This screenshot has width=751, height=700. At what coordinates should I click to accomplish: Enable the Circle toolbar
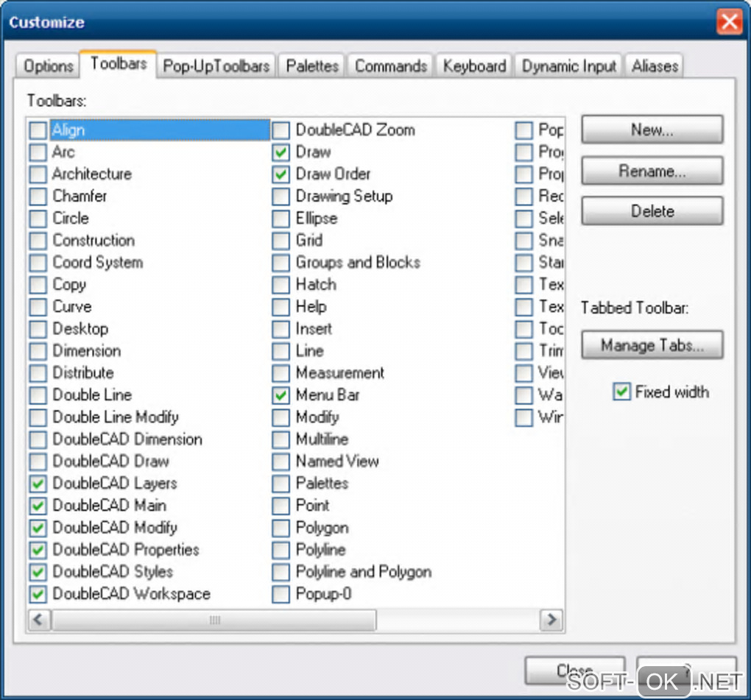(x=38, y=219)
